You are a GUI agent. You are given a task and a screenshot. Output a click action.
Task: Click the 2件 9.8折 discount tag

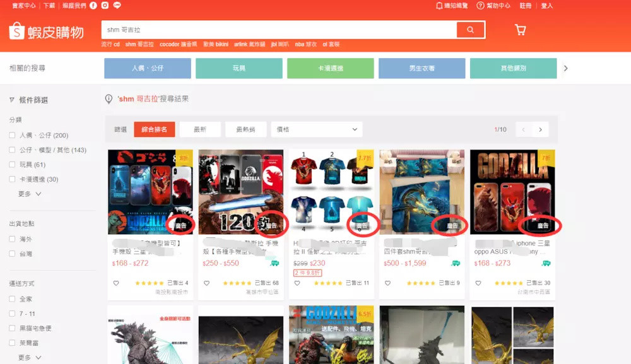point(307,273)
